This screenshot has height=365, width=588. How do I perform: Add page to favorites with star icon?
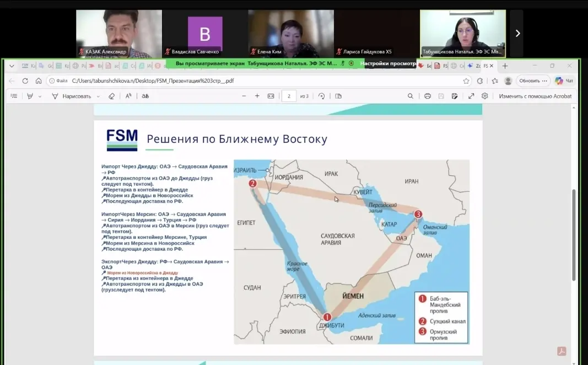click(x=466, y=80)
